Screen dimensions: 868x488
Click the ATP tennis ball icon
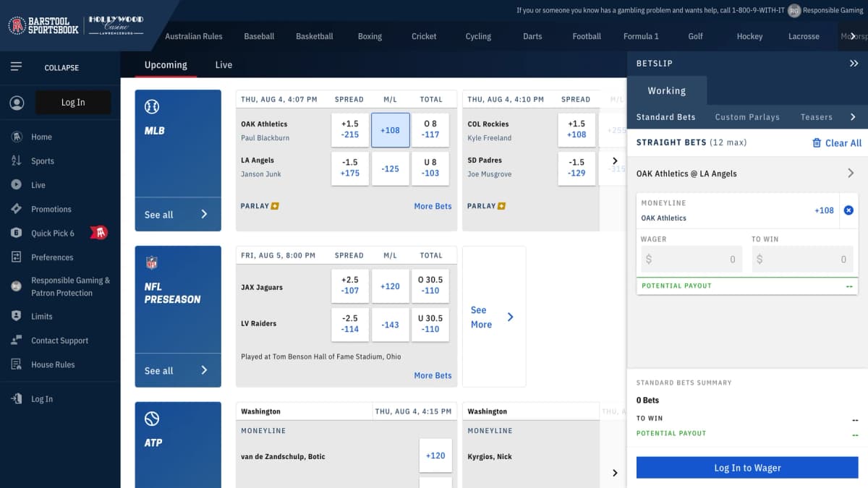pos(152,419)
